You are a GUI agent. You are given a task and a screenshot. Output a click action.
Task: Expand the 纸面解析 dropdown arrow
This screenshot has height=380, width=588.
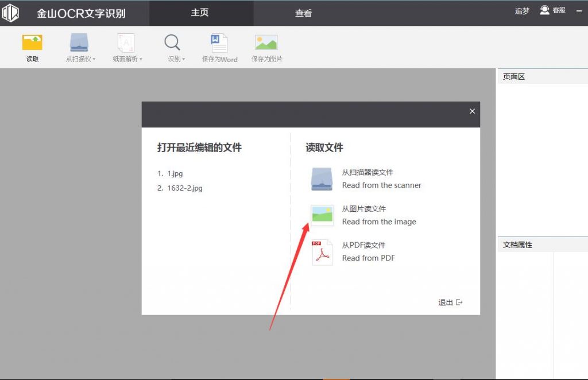tap(141, 59)
